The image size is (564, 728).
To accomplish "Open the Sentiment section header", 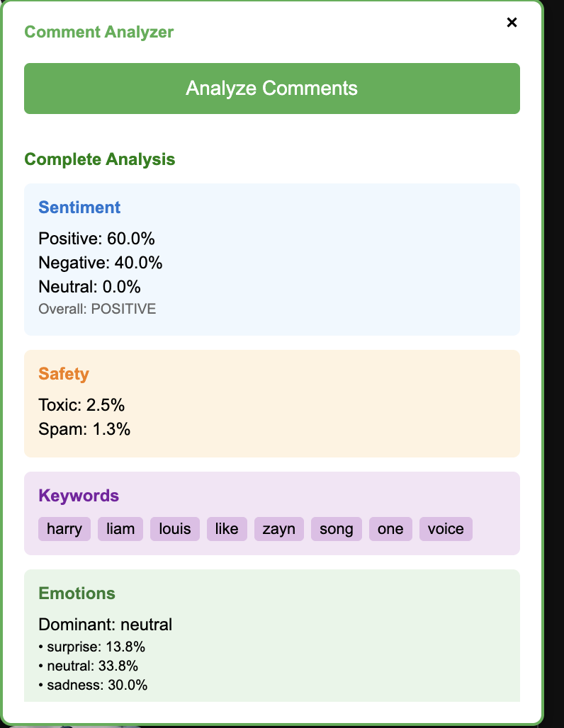I will click(79, 207).
